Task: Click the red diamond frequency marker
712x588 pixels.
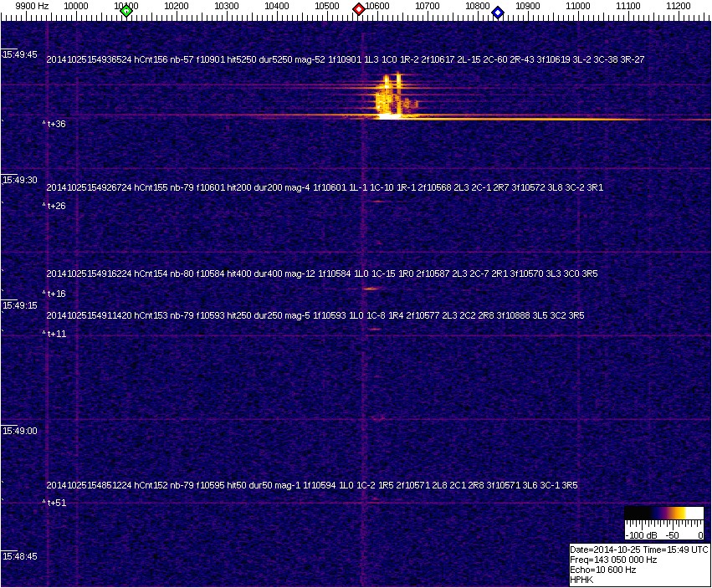Action: coord(359,9)
